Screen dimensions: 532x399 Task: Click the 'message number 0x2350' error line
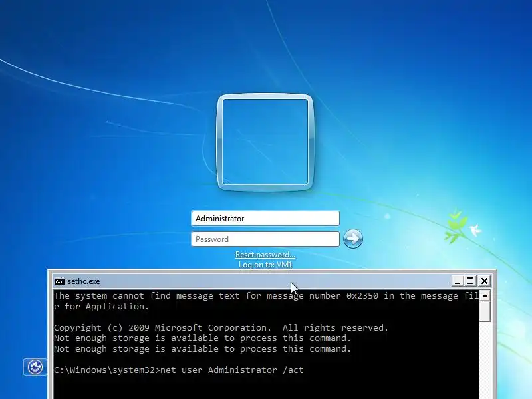(267, 296)
